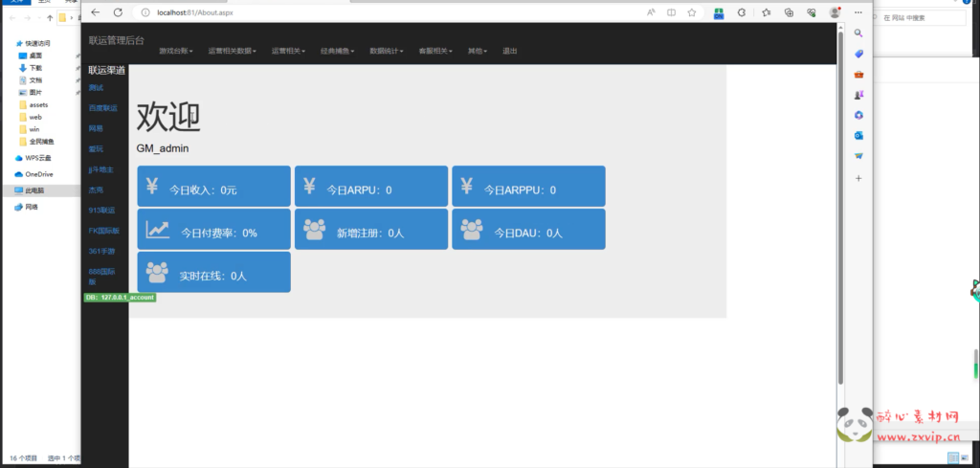Viewport: 980px width, 468px height.
Task: Click the users icon on 实时在线 card
Action: (x=157, y=272)
